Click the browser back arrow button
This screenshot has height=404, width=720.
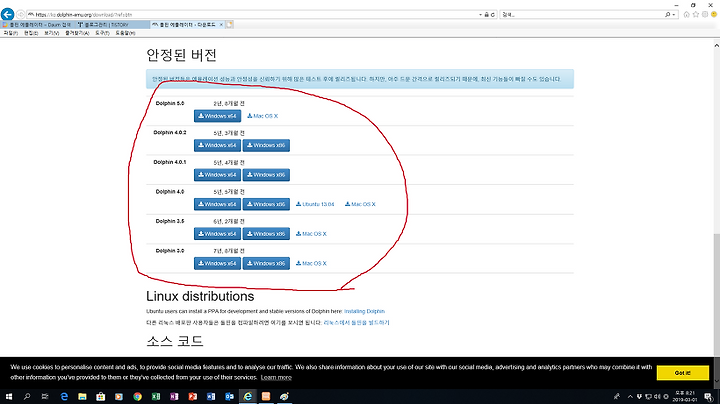coord(7,14)
